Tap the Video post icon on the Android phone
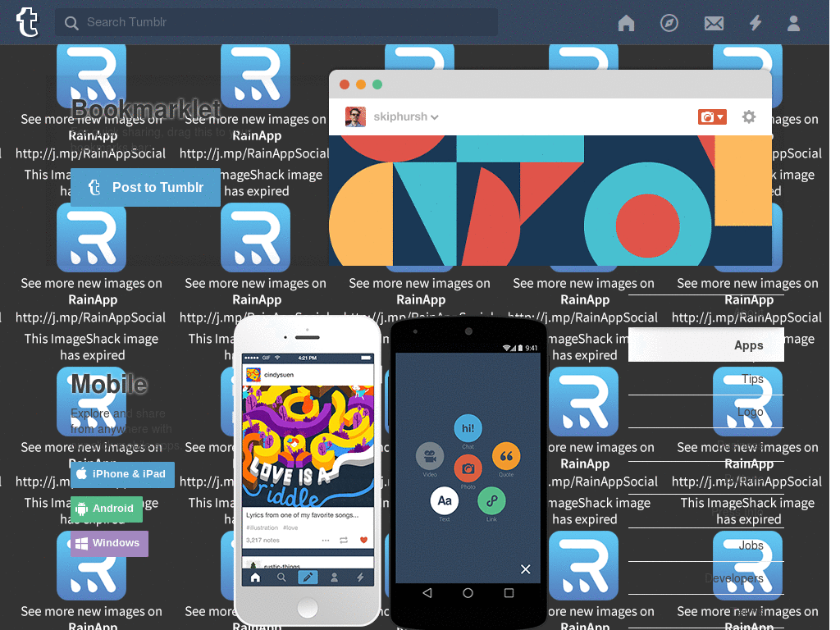This screenshot has height=630, width=840. click(430, 456)
